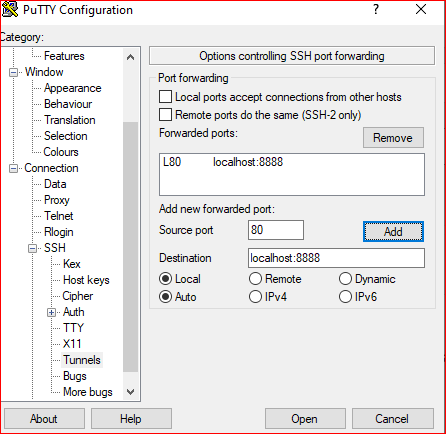Click the Remove button

click(x=393, y=138)
